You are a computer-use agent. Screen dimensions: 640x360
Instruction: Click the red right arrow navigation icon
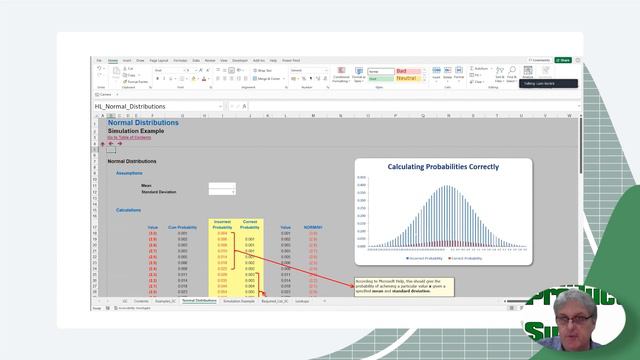pos(120,144)
